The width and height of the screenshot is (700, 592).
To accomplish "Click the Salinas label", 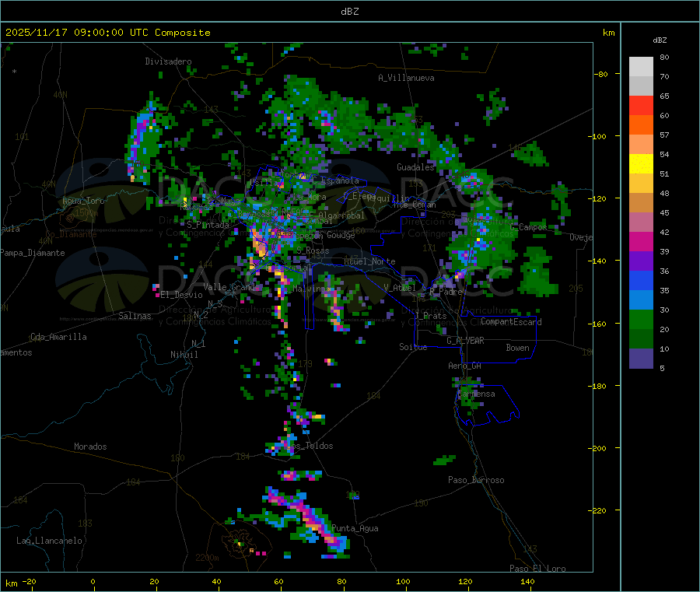I will click(x=135, y=316).
